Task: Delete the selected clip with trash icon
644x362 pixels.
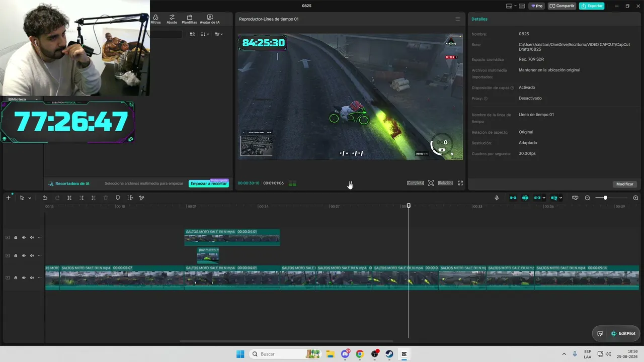Action: click(x=106, y=198)
